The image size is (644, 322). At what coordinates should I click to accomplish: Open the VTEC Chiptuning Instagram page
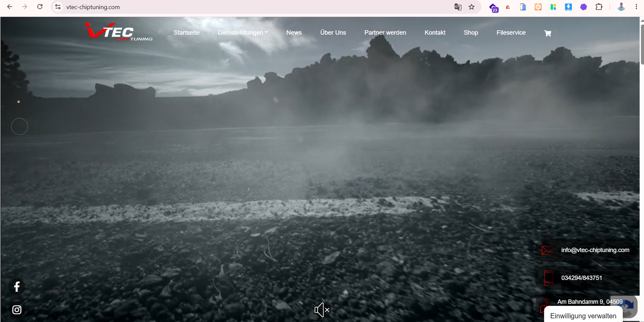[17, 310]
